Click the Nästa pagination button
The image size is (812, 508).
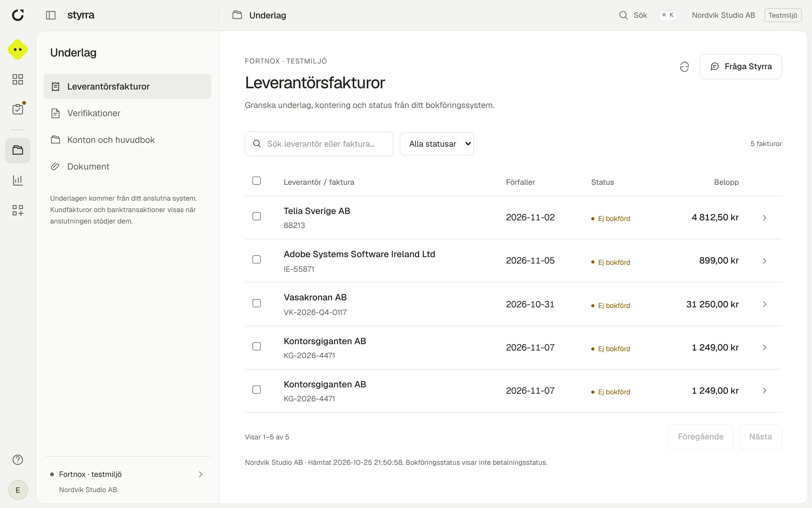(x=760, y=437)
